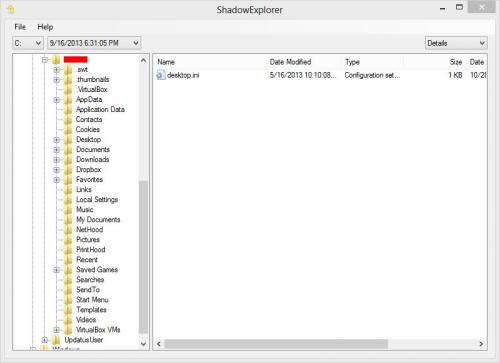The image size is (500, 363).
Task: Click the Cookies folder icon
Action: click(x=68, y=130)
